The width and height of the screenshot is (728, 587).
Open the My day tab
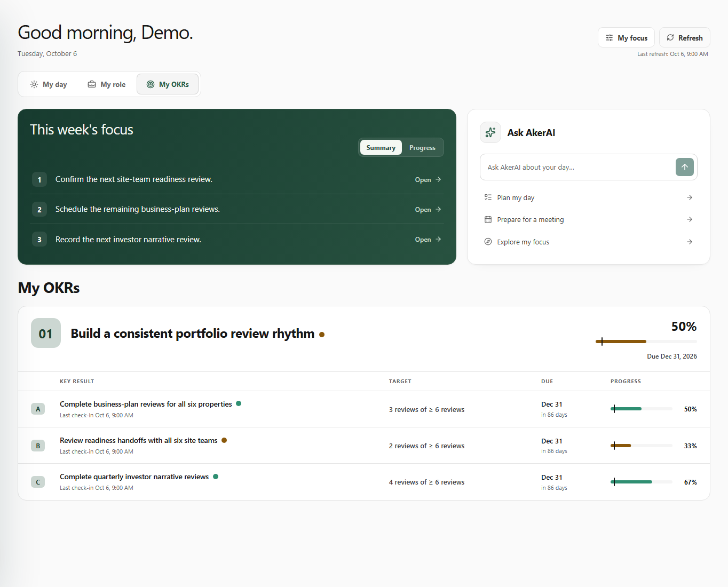[x=49, y=84]
